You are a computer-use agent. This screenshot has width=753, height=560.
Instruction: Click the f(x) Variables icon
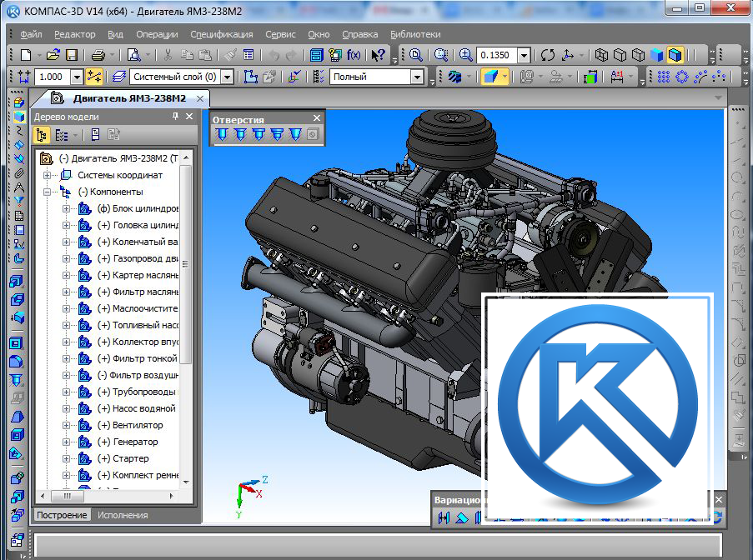(354, 55)
